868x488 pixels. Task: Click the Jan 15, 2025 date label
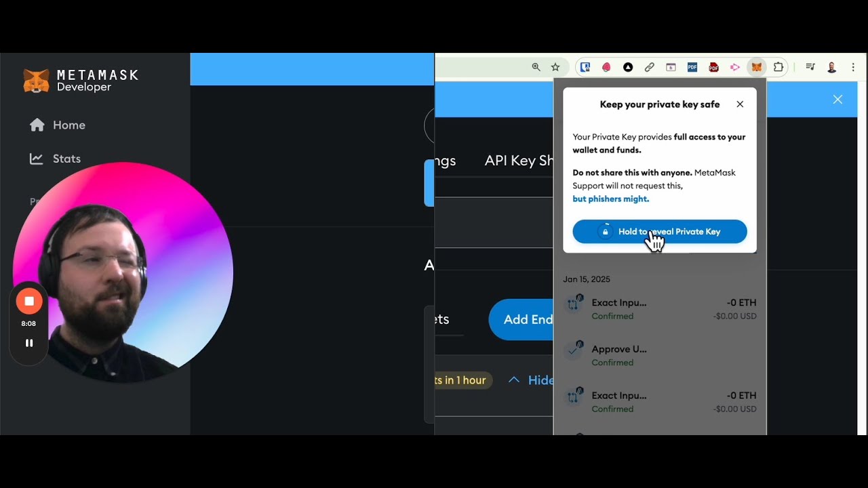tap(587, 279)
